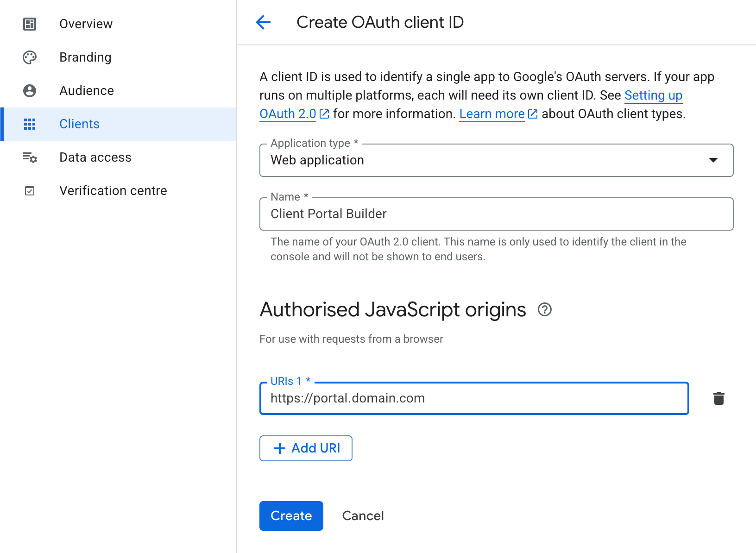Viewport: 756px width, 553px height.
Task: Go to Data access section
Action: point(95,157)
